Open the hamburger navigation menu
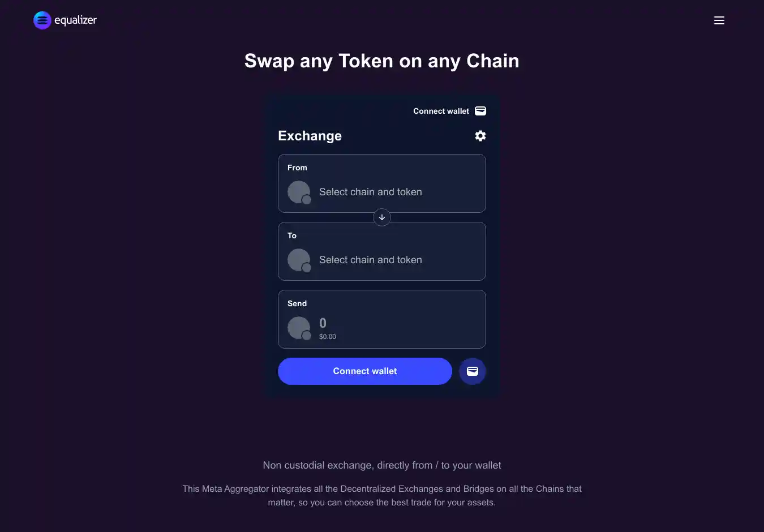 [719, 20]
